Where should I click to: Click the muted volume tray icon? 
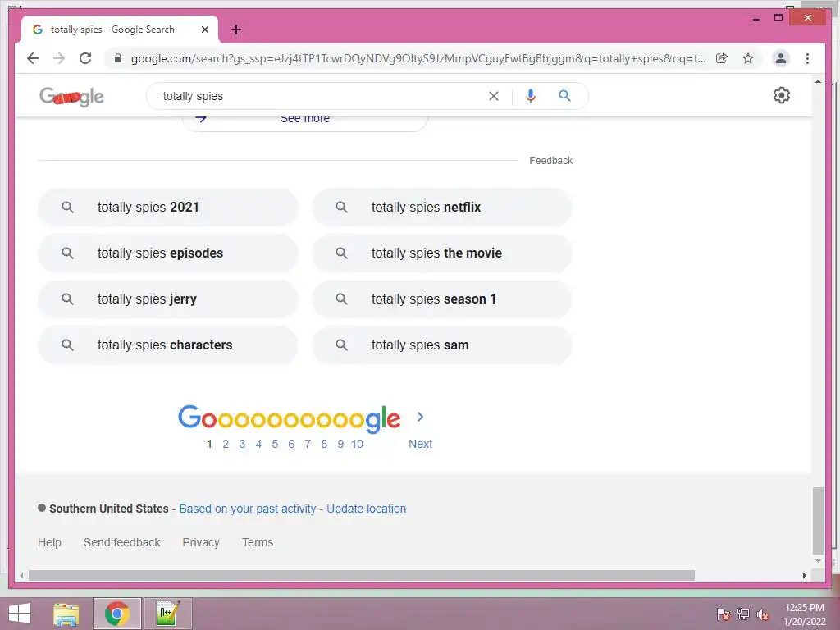coord(762,614)
